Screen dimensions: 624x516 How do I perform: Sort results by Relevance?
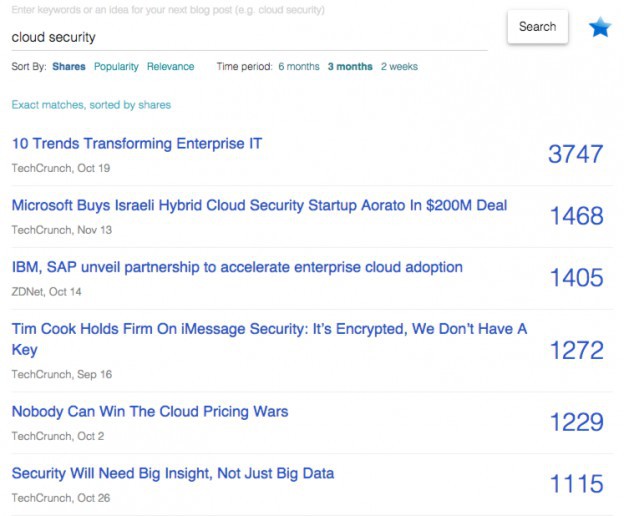(x=171, y=66)
